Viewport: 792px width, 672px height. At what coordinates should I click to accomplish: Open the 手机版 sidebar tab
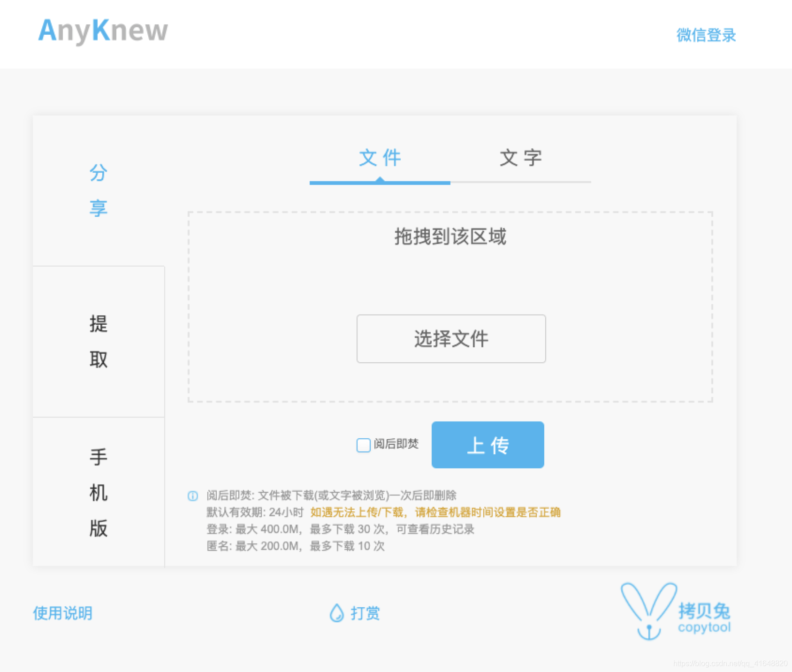(x=99, y=492)
